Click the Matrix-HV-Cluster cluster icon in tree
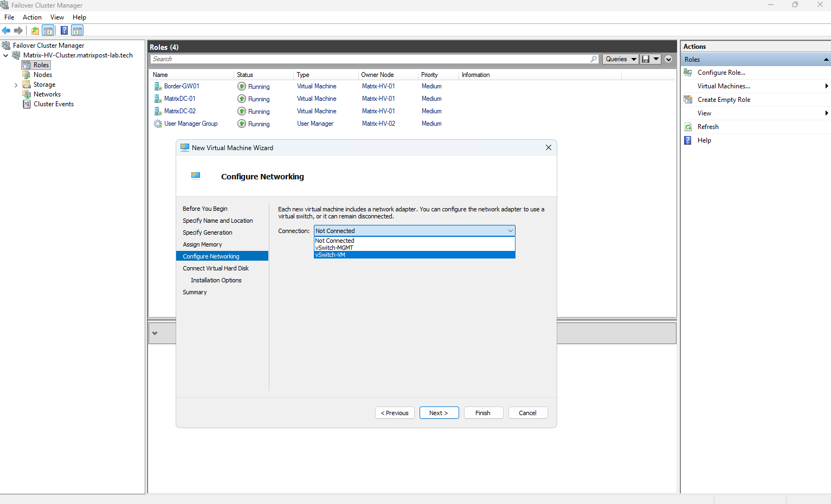Screen dimensions: 831x504 (x=16, y=55)
